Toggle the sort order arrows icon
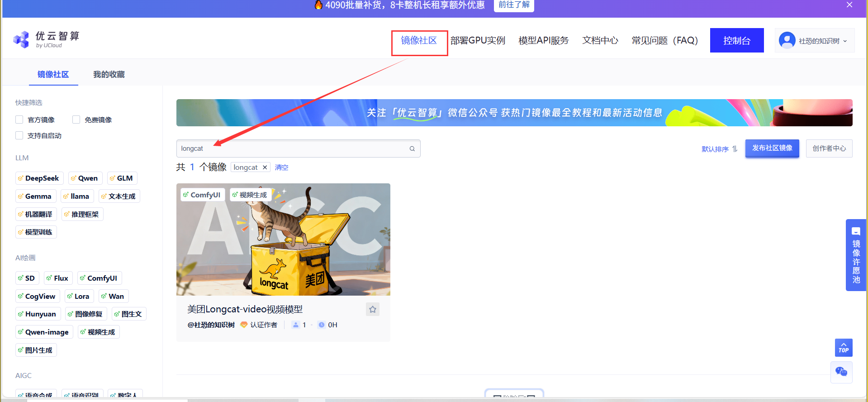 pos(735,149)
